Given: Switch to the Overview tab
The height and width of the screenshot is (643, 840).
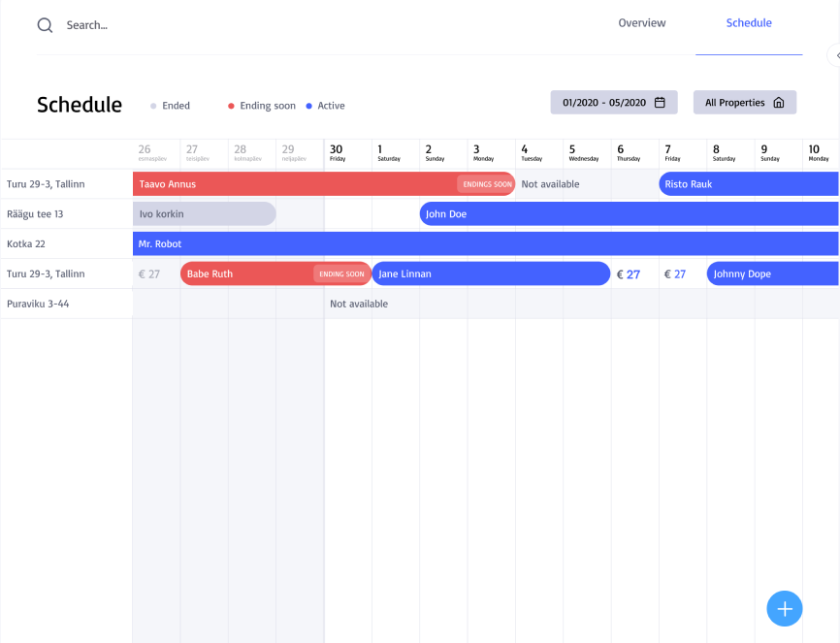Looking at the screenshot, I should pyautogui.click(x=641, y=22).
